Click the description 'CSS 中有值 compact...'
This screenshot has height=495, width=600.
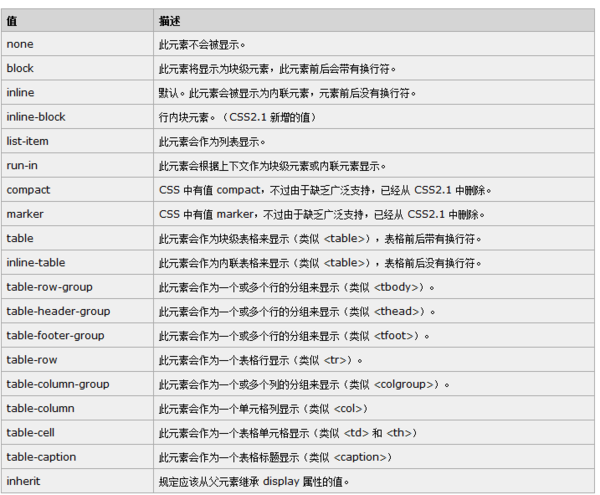pyautogui.click(x=325, y=190)
